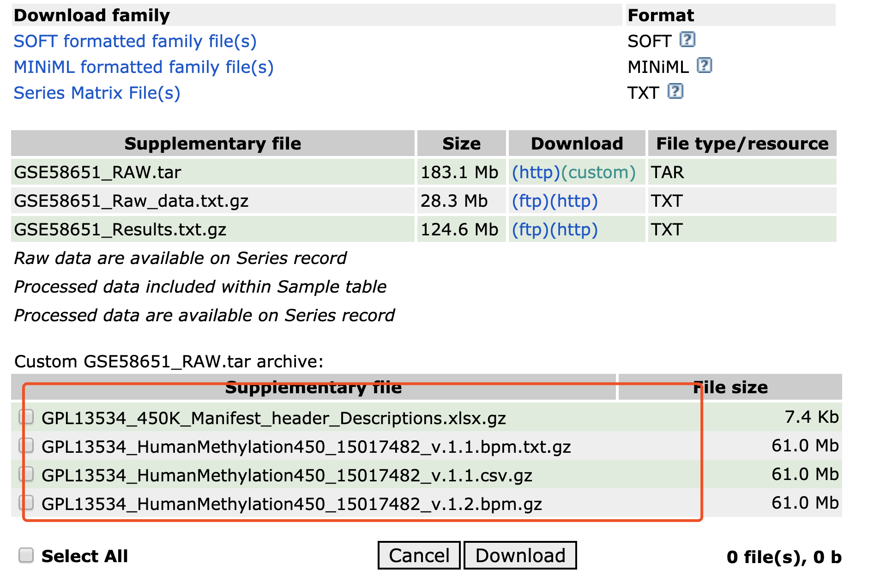This screenshot has width=880, height=588.
Task: Open custom download for GSE58651_RAW.tar
Action: tap(598, 172)
